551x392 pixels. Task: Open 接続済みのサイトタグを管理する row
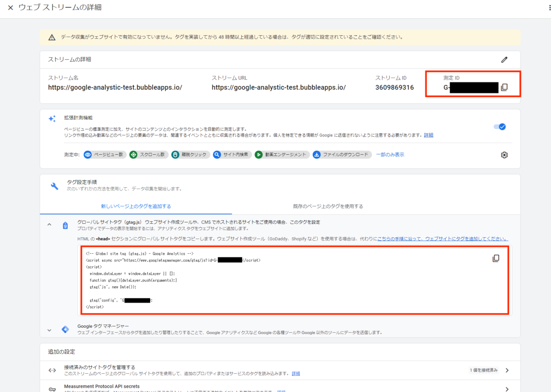pyautogui.click(x=280, y=370)
